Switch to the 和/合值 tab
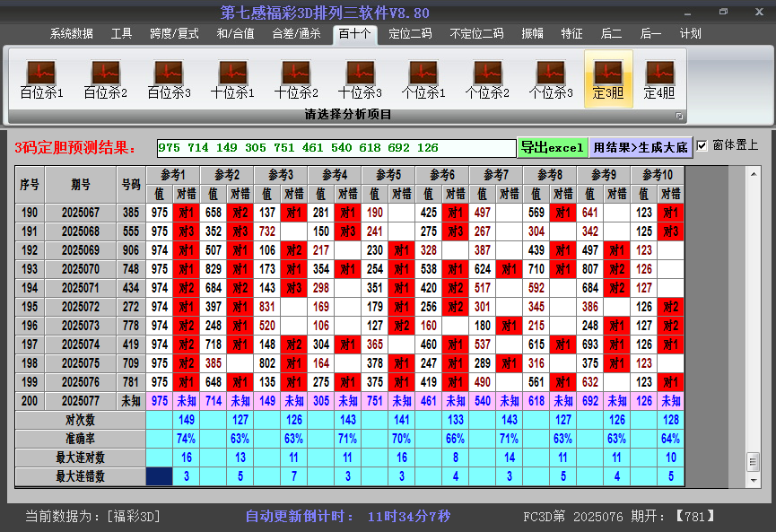 tap(236, 34)
